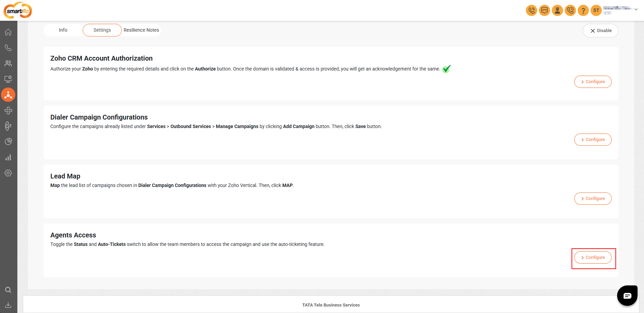Click the Zoho CRM Account Authorization heading
The height and width of the screenshot is (313, 644).
tap(101, 58)
